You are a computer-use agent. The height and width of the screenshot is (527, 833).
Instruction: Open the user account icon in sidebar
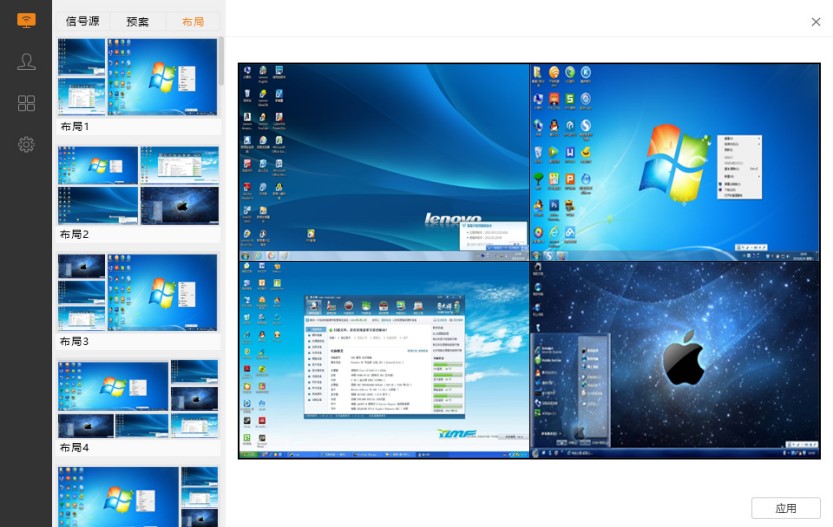[26, 62]
